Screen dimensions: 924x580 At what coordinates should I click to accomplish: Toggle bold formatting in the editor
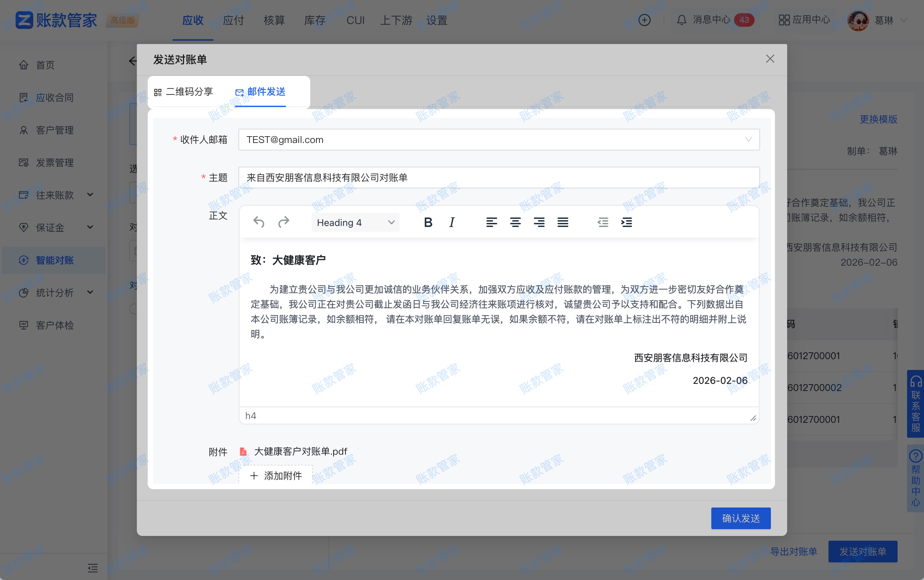[428, 222]
